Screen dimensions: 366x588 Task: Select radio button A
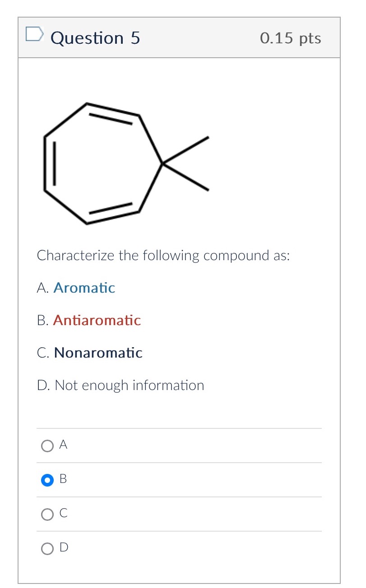pyautogui.click(x=47, y=446)
